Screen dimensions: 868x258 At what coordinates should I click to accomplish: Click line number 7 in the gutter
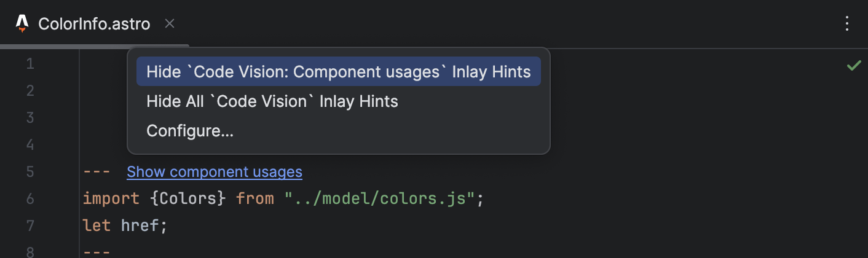point(30,226)
